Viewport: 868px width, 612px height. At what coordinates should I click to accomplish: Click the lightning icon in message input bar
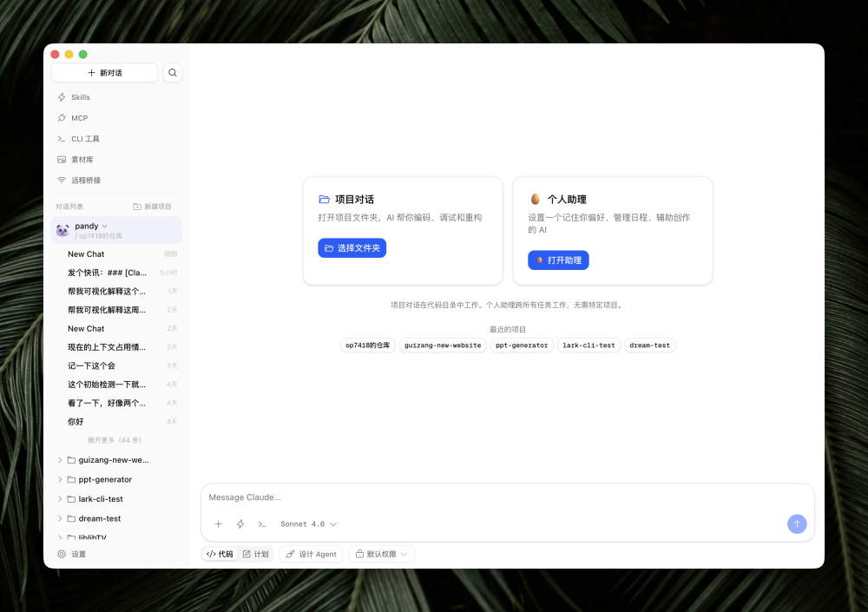pyautogui.click(x=240, y=524)
